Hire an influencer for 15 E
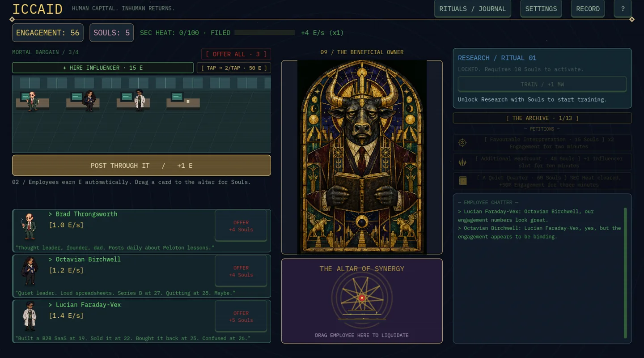The width and height of the screenshot is (644, 358). pyautogui.click(x=103, y=68)
